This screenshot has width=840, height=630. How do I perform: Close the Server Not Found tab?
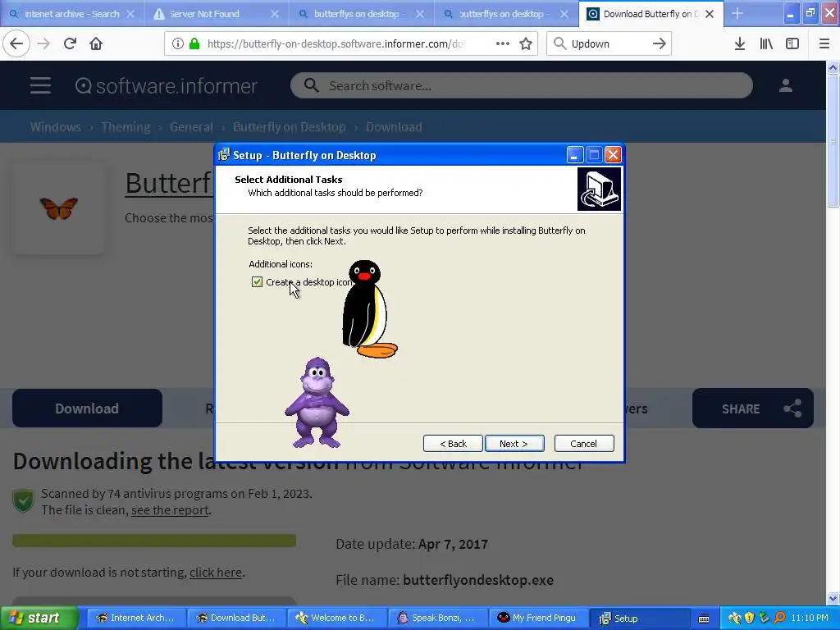[275, 14]
